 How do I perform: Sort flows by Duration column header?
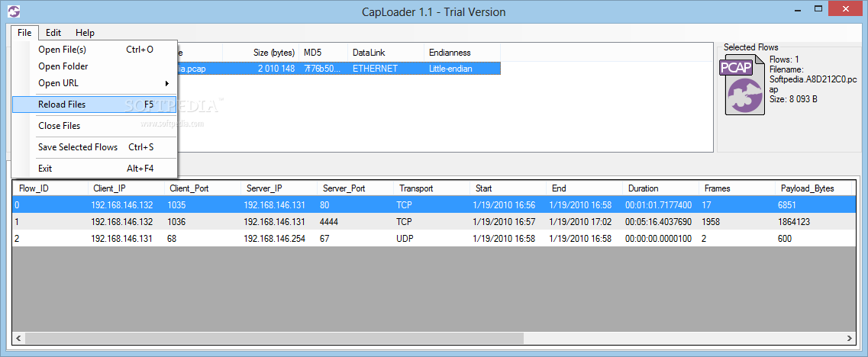[x=661, y=188]
